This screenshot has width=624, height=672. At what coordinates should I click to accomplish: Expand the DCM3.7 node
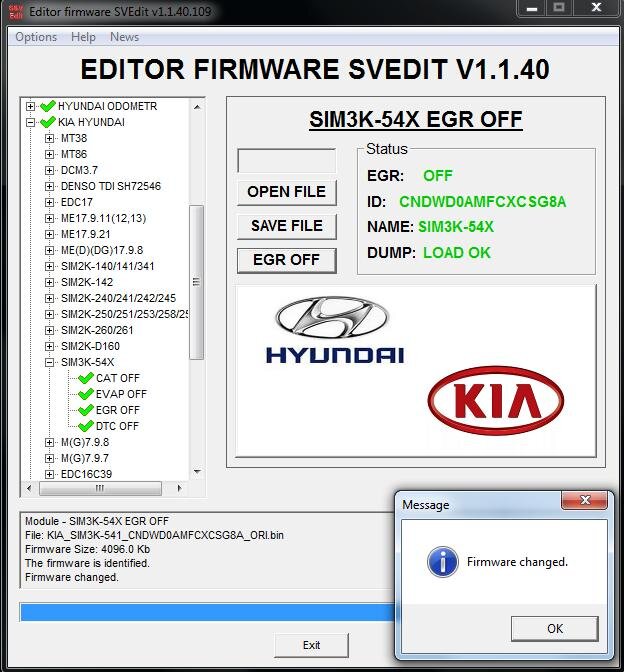(x=49, y=170)
